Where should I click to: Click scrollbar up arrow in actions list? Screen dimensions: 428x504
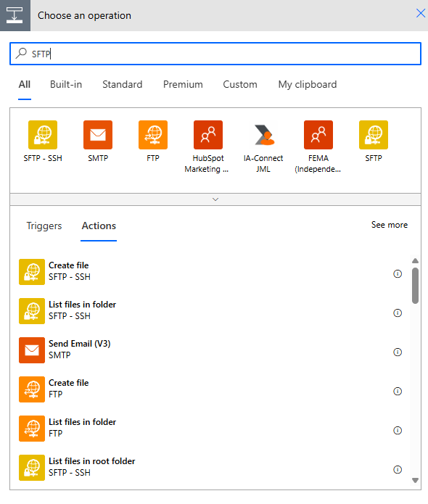pos(415,260)
